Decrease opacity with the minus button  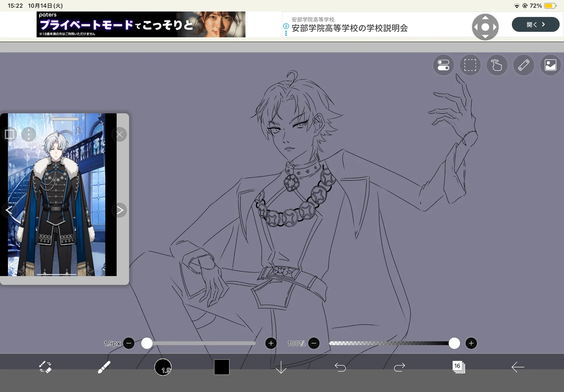click(x=314, y=343)
